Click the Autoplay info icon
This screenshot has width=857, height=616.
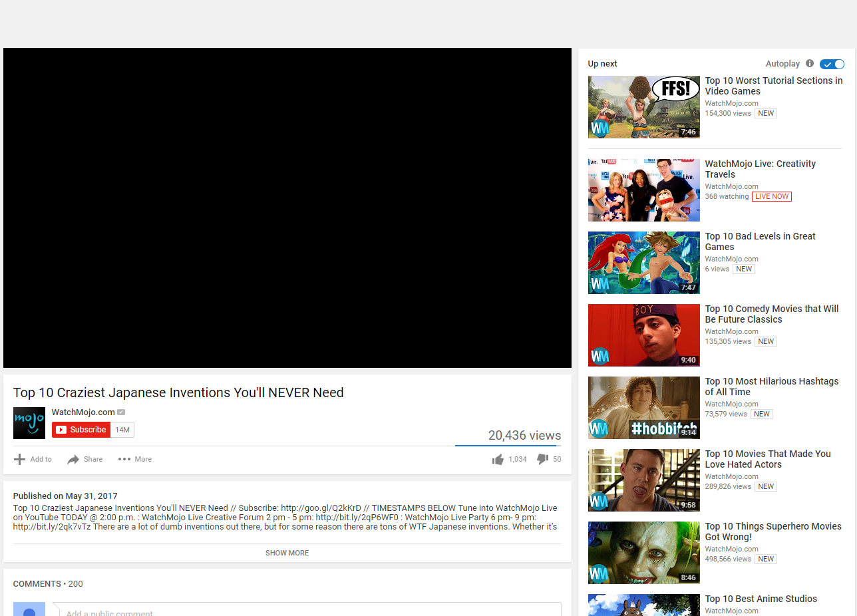tap(810, 64)
